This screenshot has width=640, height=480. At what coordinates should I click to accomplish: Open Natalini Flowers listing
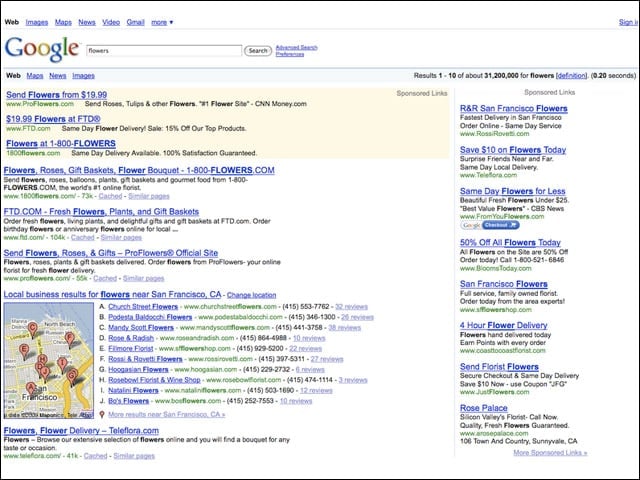click(x=133, y=391)
